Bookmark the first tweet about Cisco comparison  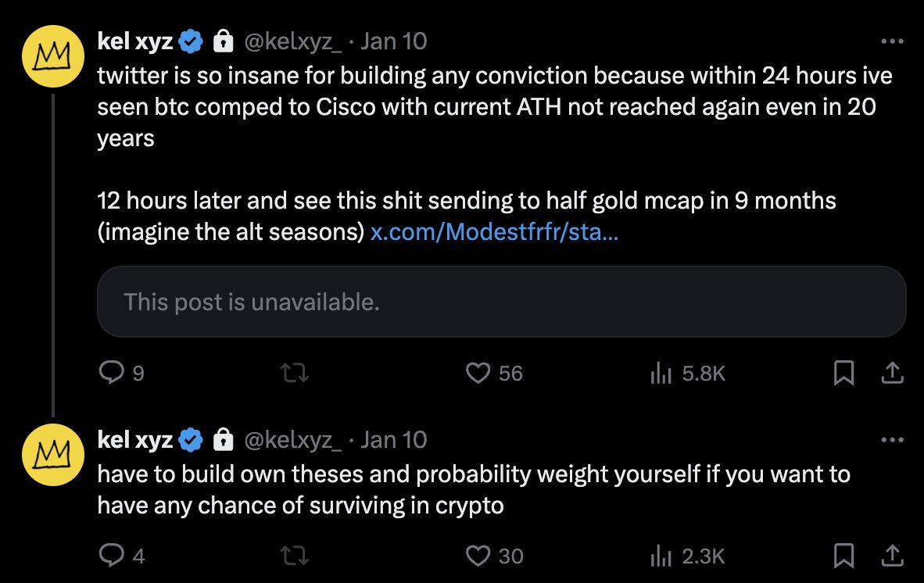tap(843, 375)
